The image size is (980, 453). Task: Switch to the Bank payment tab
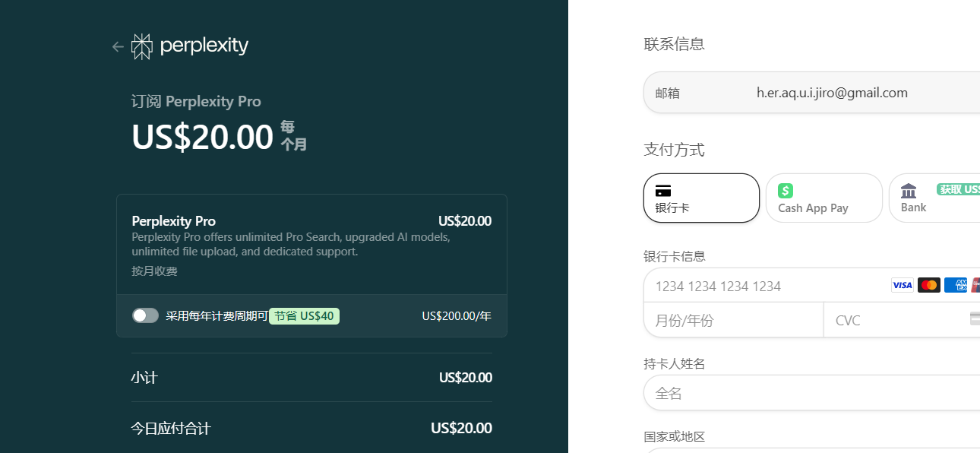pos(935,198)
